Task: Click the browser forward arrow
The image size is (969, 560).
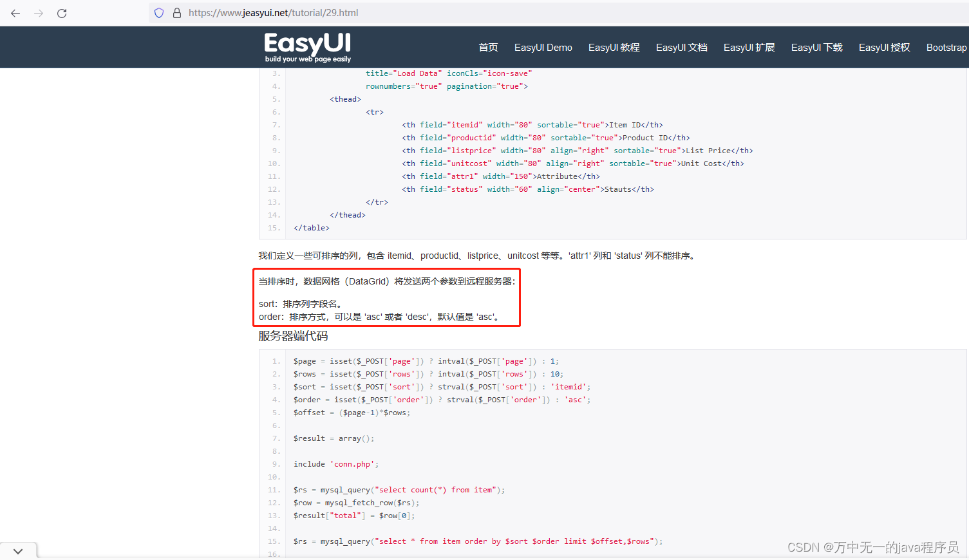Action: pyautogui.click(x=39, y=13)
